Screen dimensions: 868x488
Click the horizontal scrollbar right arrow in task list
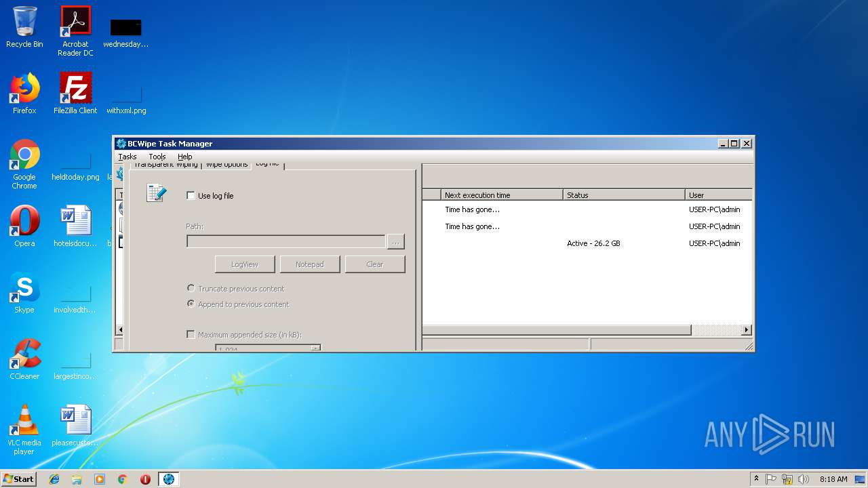tap(747, 330)
